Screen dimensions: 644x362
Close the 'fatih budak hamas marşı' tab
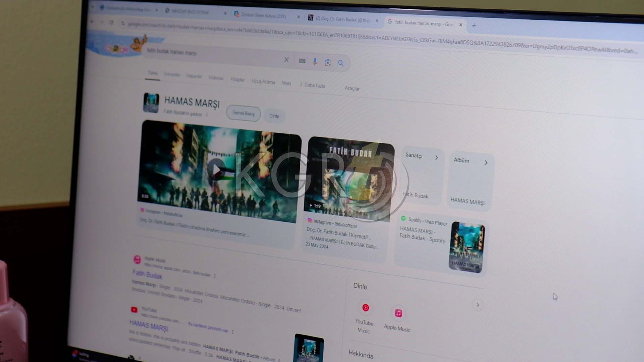click(x=461, y=24)
